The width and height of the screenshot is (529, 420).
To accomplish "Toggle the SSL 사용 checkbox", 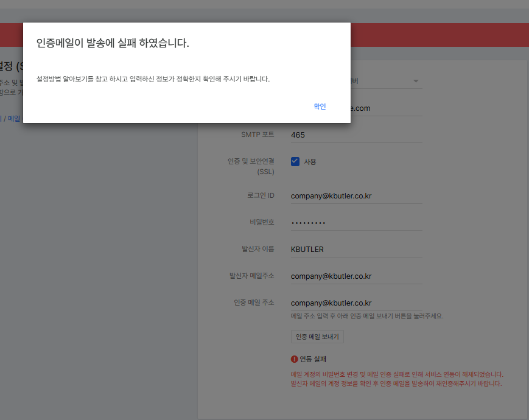I will click(x=295, y=161).
